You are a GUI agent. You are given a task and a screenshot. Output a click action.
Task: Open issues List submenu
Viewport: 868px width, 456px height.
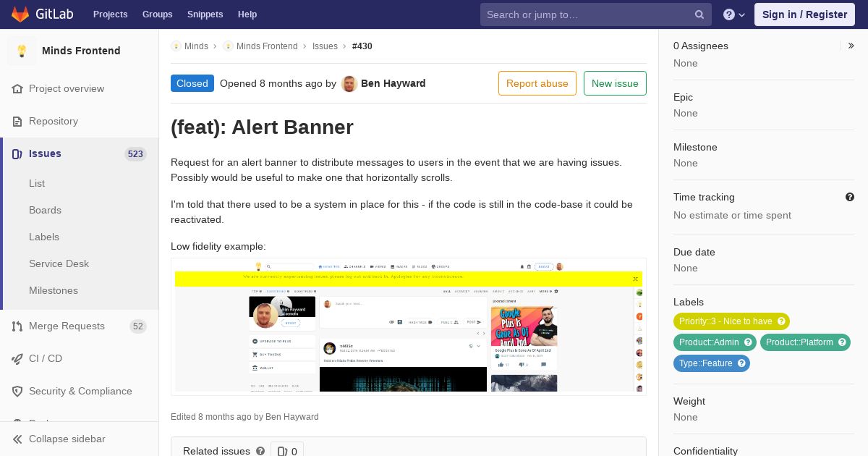(x=37, y=184)
